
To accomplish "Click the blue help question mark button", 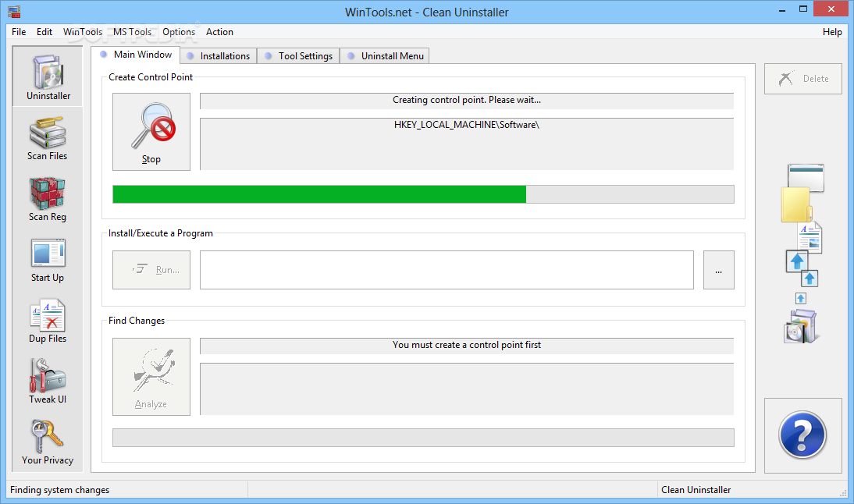I will (x=802, y=435).
